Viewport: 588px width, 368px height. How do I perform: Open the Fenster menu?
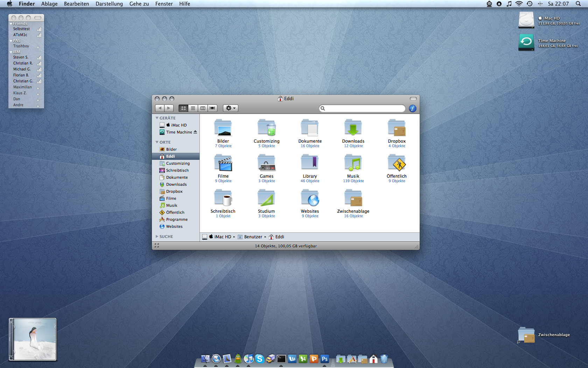164,4
